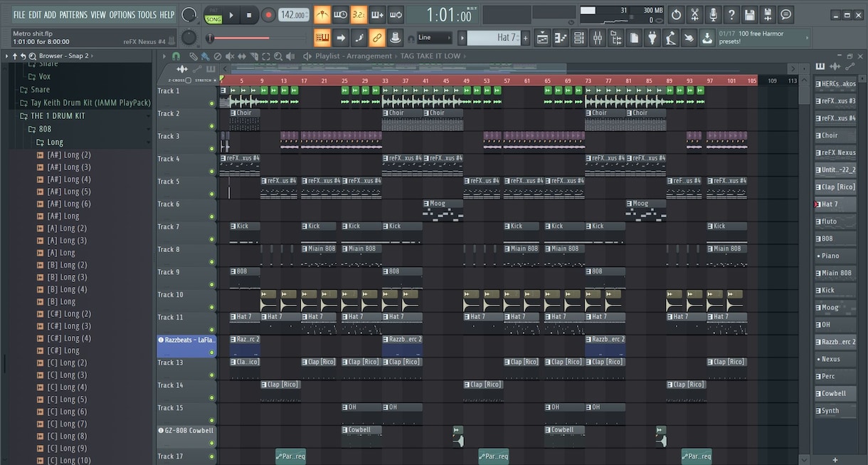The width and height of the screenshot is (868, 465).
Task: Select the playlist slip tool
Action: [242, 56]
